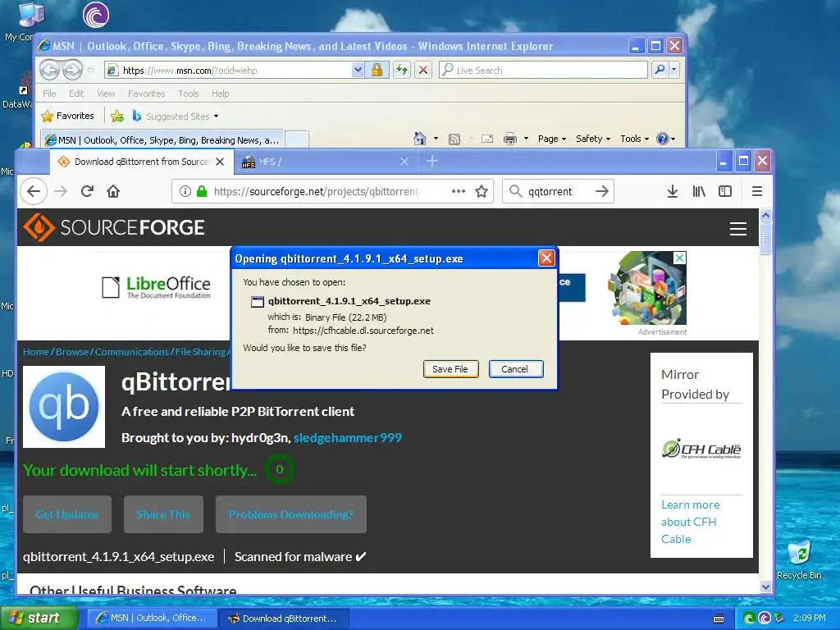Viewport: 840px width, 630px height.
Task: Click the Download qBittorrent taskbar button
Action: [284, 618]
